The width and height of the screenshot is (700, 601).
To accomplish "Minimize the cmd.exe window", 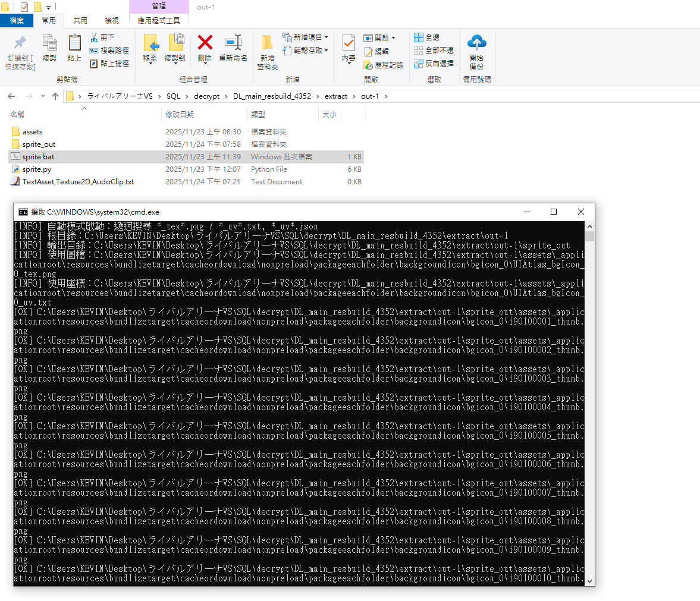I will 527,212.
